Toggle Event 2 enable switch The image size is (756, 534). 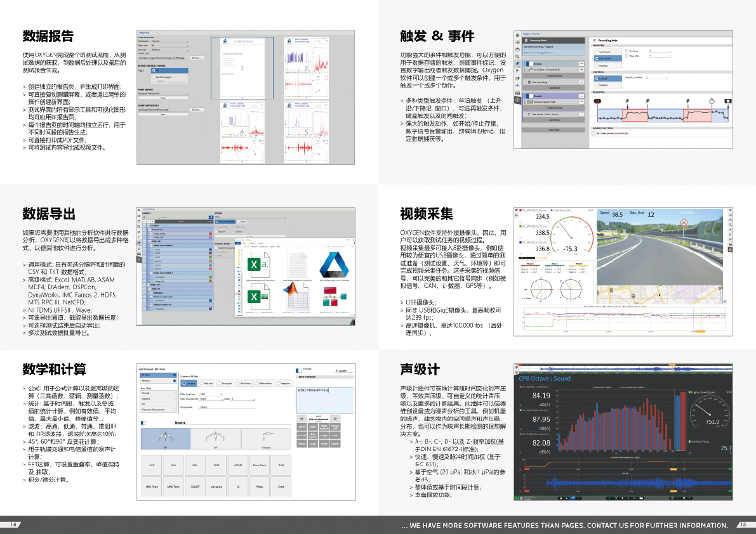[529, 96]
